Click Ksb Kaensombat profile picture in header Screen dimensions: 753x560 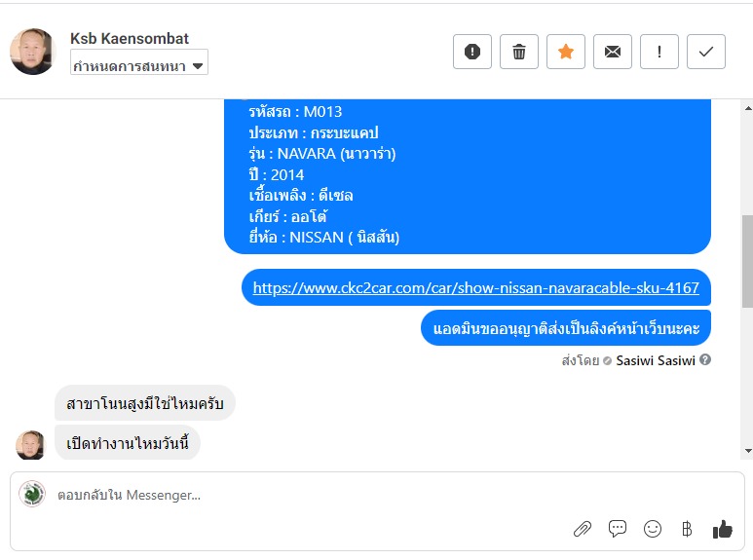(33, 52)
